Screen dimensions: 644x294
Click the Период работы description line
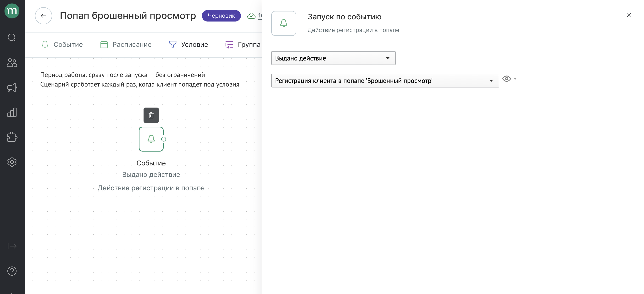(122, 75)
